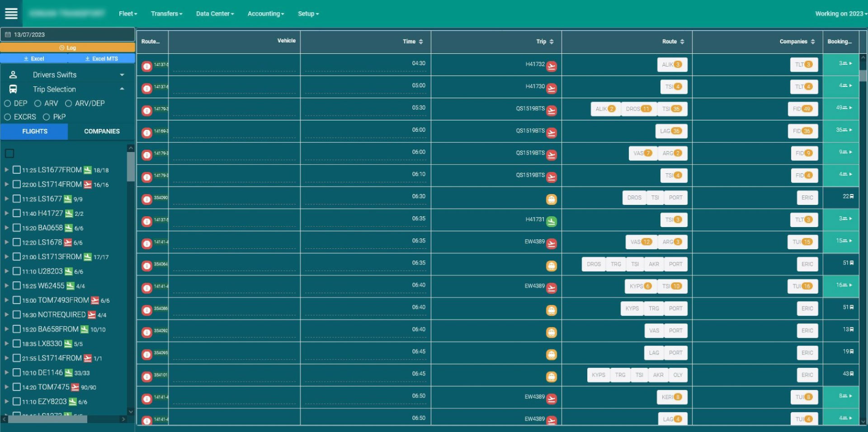Viewport: 868px width, 432px height.
Task: Click the Excel MTS export button
Action: (101, 59)
